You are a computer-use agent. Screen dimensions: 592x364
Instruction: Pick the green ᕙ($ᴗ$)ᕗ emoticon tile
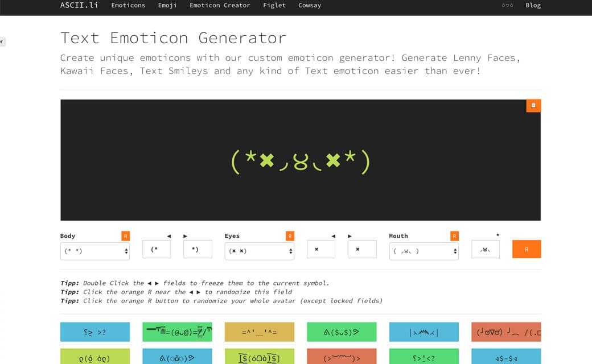tap(342, 332)
